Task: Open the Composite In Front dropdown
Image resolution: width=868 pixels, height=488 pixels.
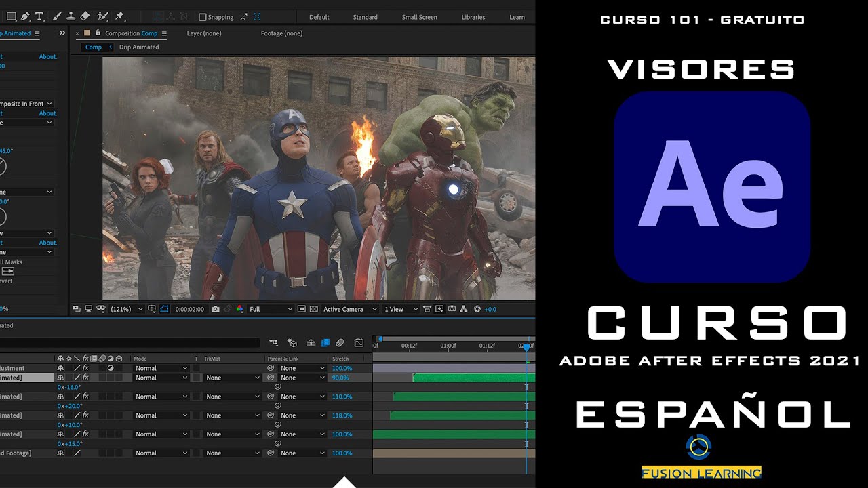Action: 26,104
